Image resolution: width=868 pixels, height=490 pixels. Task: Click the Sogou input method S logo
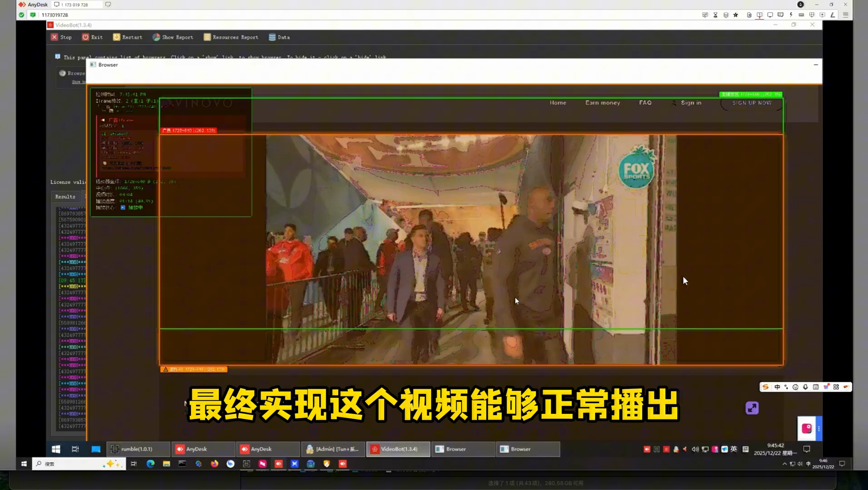[x=765, y=387]
